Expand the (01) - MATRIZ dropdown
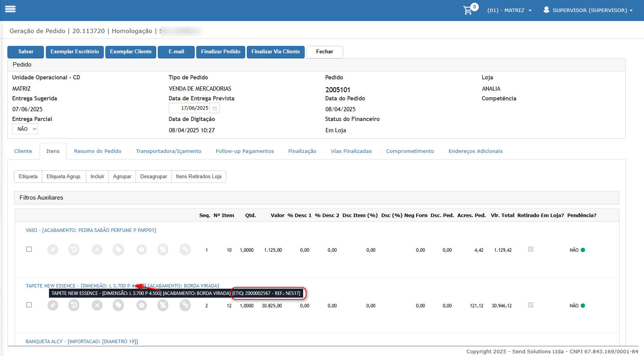This screenshot has height=356, width=644. coord(510,11)
